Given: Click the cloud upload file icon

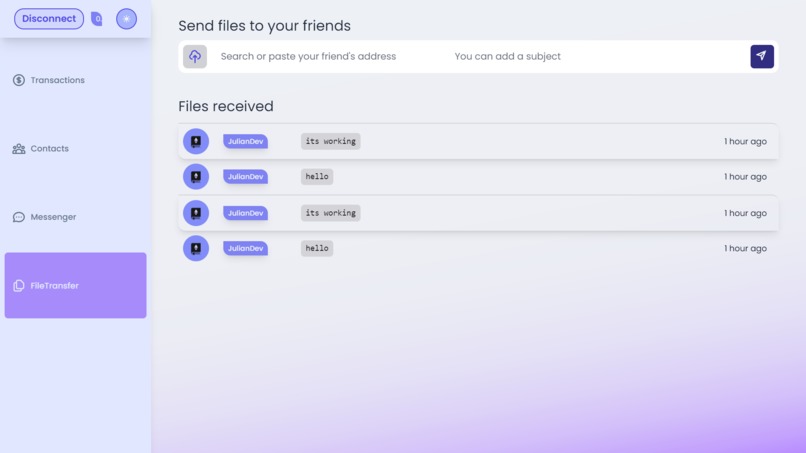Looking at the screenshot, I should pyautogui.click(x=195, y=57).
